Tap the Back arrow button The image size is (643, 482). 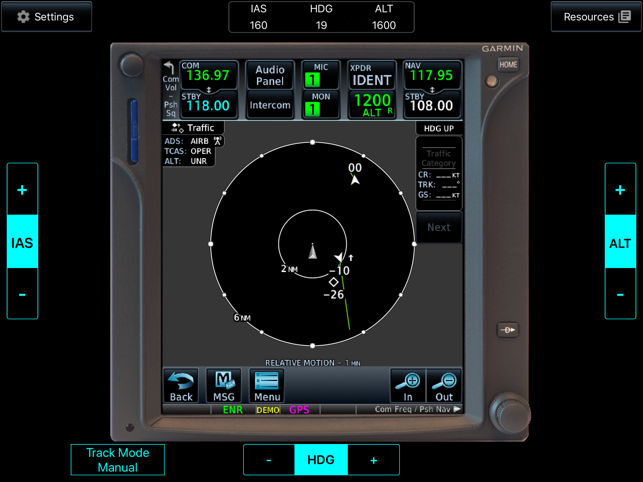coord(181,386)
